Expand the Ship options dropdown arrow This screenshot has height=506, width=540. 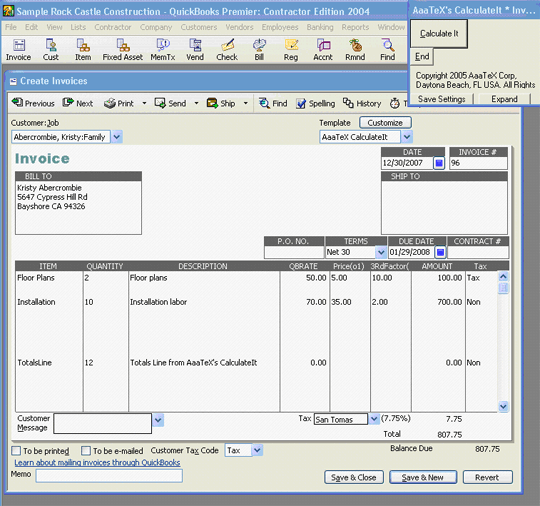tap(246, 103)
